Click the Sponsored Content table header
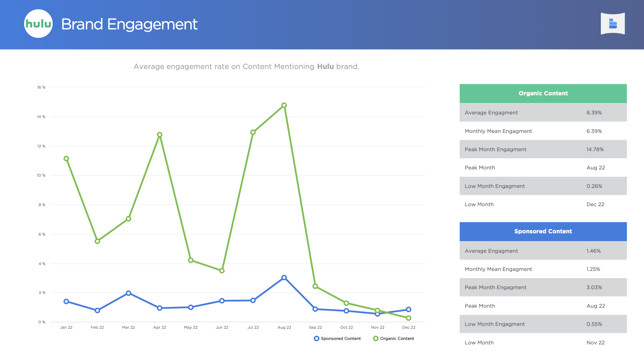Image resolution: width=644 pixels, height=359 pixels. (543, 231)
